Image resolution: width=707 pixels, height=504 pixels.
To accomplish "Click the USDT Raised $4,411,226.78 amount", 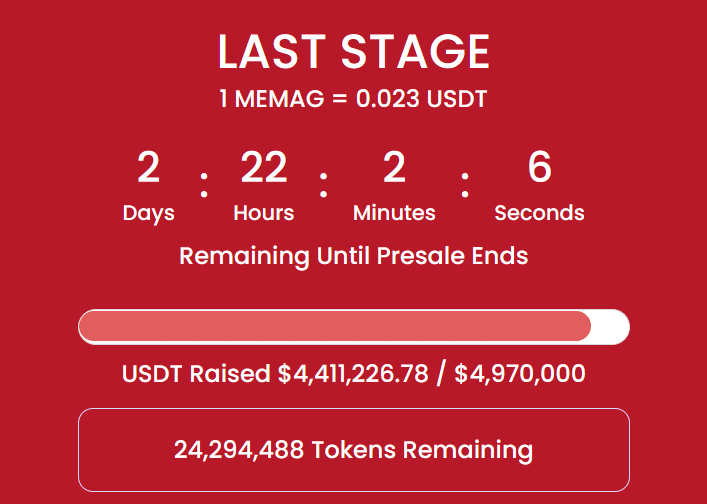I will click(x=275, y=374).
